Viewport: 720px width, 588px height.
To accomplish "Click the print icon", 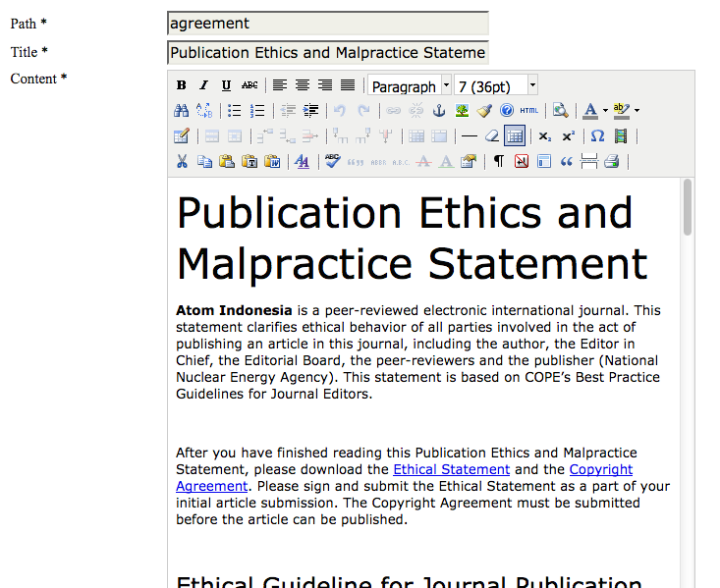I will click(x=612, y=162).
